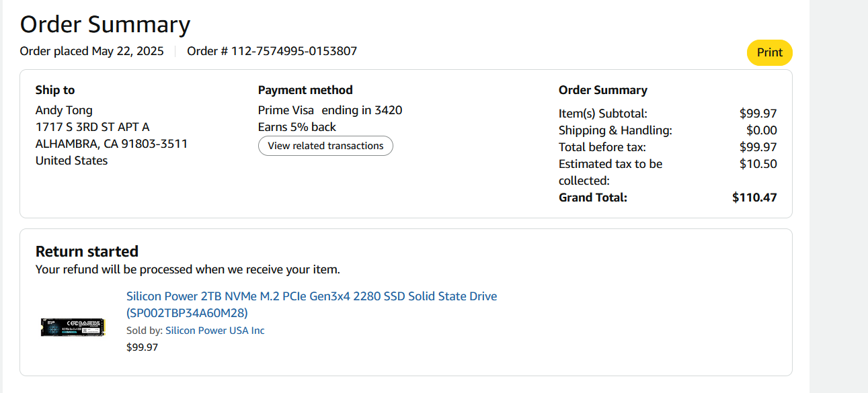The image size is (868, 393).
Task: Open View related transactions
Action: pos(325,146)
